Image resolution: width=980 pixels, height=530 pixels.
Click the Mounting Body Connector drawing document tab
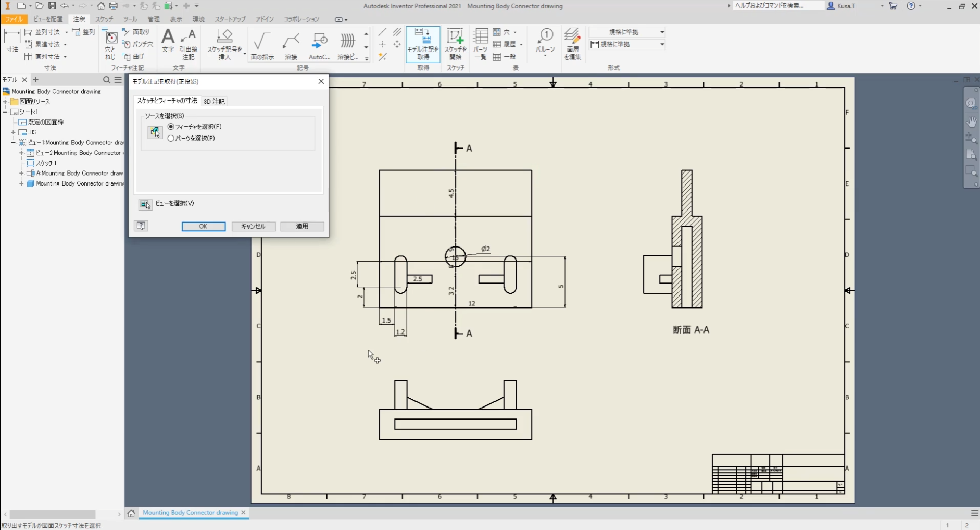[x=190, y=513]
